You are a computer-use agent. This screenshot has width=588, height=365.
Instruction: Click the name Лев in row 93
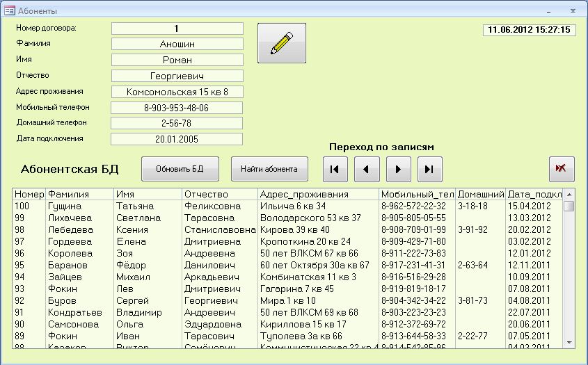(x=125, y=289)
